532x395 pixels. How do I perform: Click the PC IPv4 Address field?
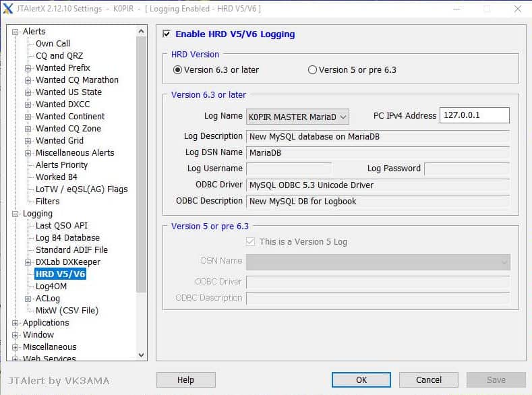click(x=474, y=115)
